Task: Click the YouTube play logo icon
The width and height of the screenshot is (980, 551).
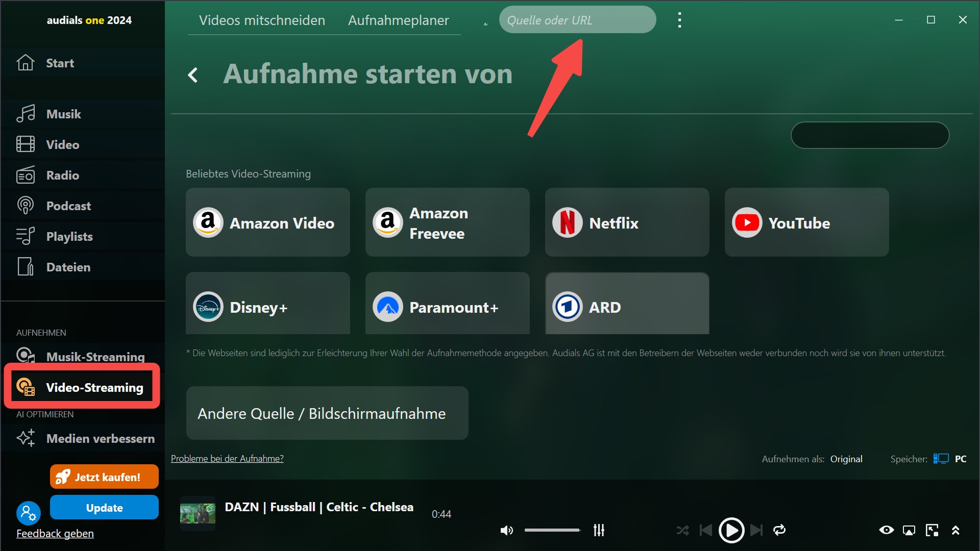Action: click(x=747, y=222)
